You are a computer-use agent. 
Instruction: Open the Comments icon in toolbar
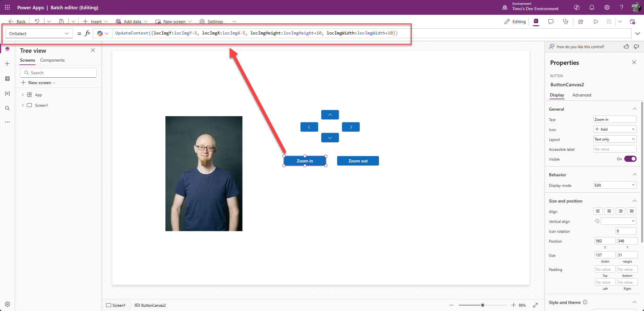pyautogui.click(x=551, y=22)
